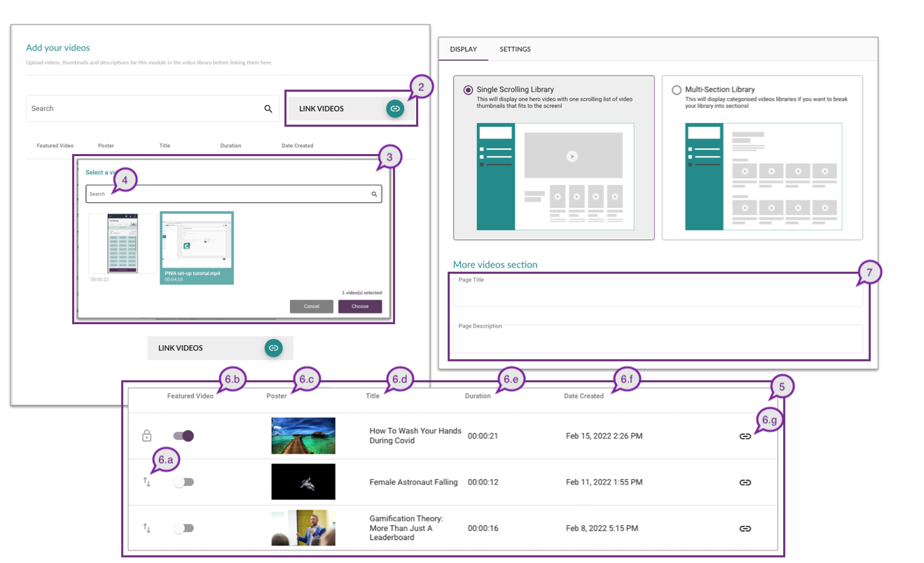Click the search magnifier icon in Add your videos
The image size is (924, 563).
(x=268, y=109)
